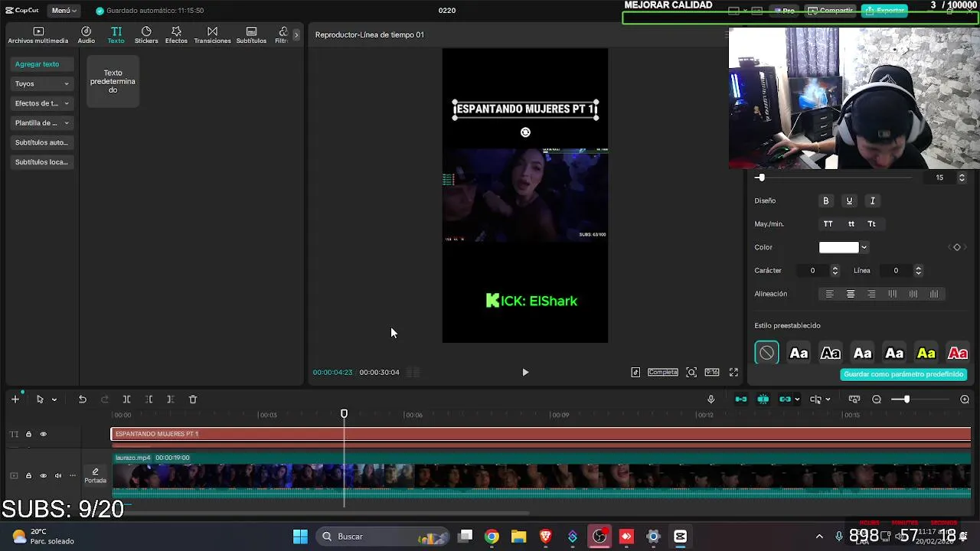Viewport: 980px width, 551px height.
Task: Click the Línea spacing stepper
Action: pos(918,270)
